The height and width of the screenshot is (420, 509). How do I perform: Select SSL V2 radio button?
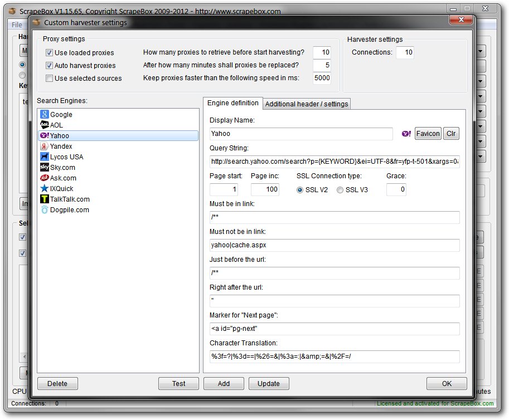pos(300,190)
